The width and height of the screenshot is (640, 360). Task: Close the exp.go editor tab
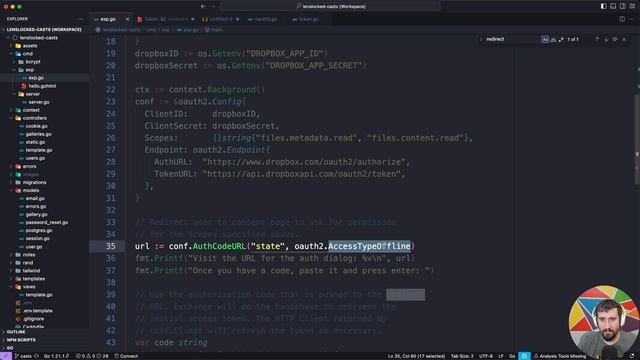[x=127, y=19]
